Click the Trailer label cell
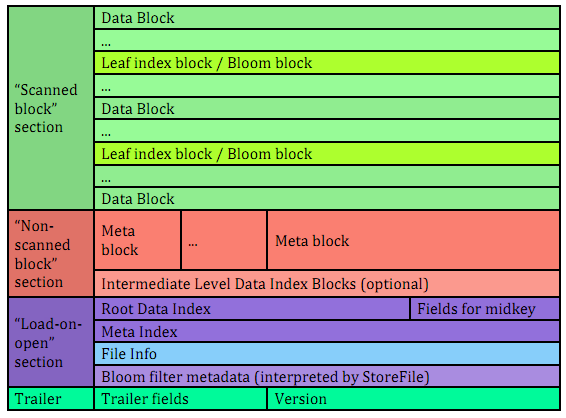Viewport: 566px width, 418px height. (51, 399)
